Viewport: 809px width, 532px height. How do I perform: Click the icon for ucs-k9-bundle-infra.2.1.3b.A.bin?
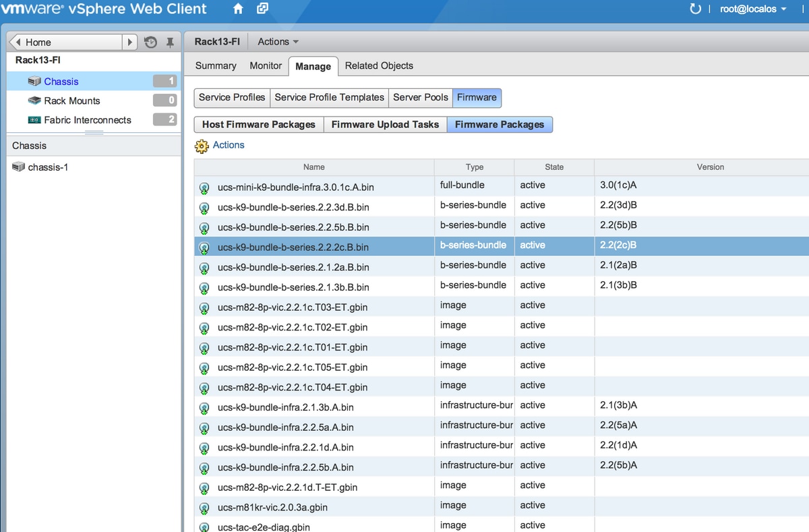coord(204,409)
